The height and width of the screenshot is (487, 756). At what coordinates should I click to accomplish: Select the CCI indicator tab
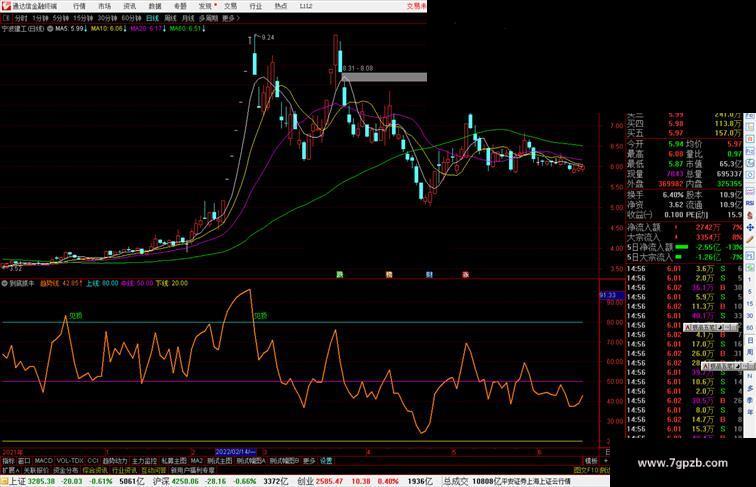(x=93, y=461)
